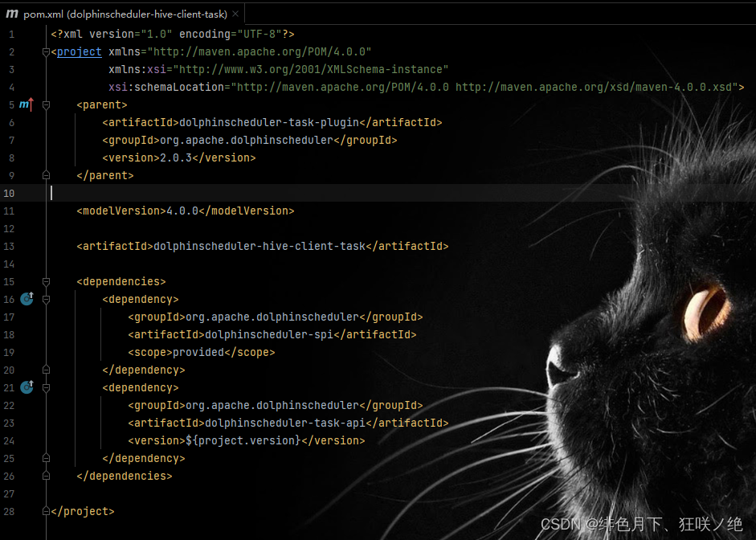Collapse first dependency fold on line 16

pyautogui.click(x=47, y=300)
